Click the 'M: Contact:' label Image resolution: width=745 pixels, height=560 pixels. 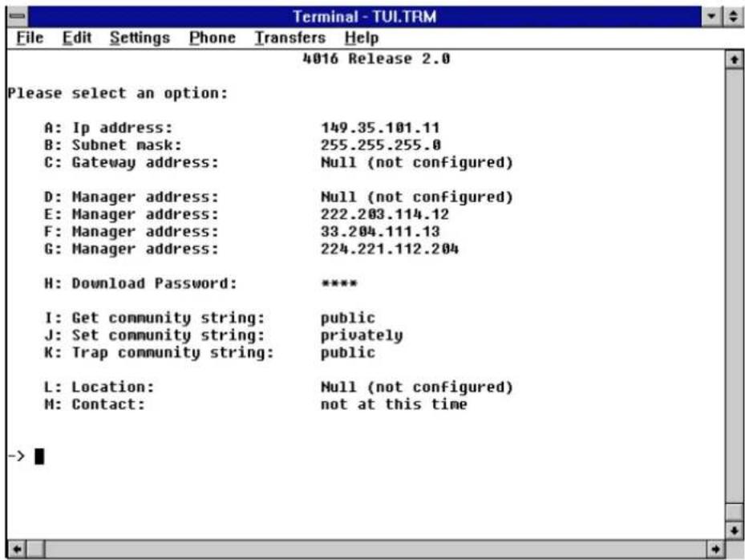click(x=94, y=404)
